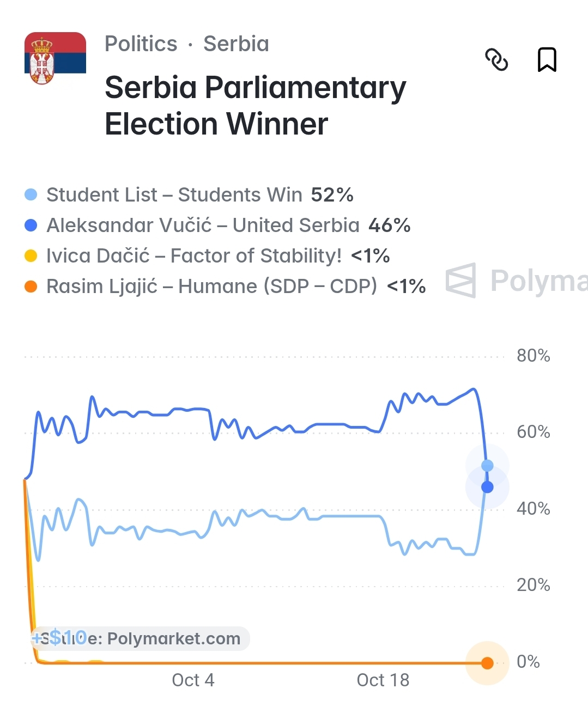Click the light blue Student List legend dot

click(x=31, y=194)
